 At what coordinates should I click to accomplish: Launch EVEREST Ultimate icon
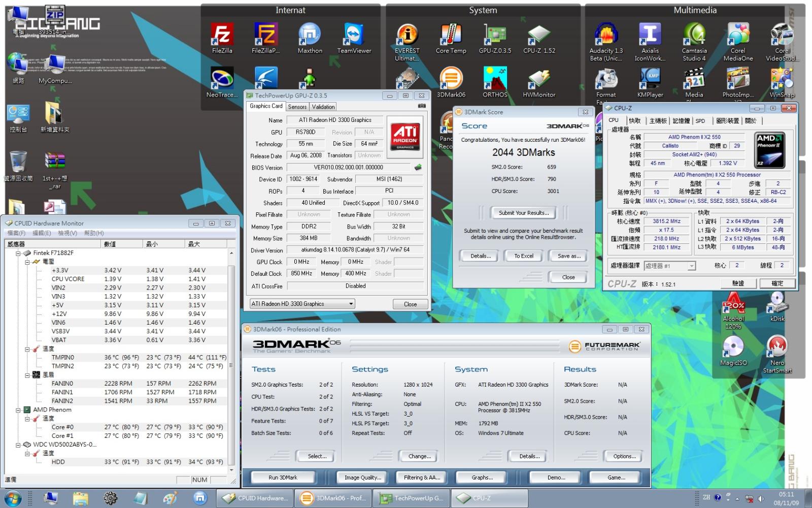(x=407, y=43)
